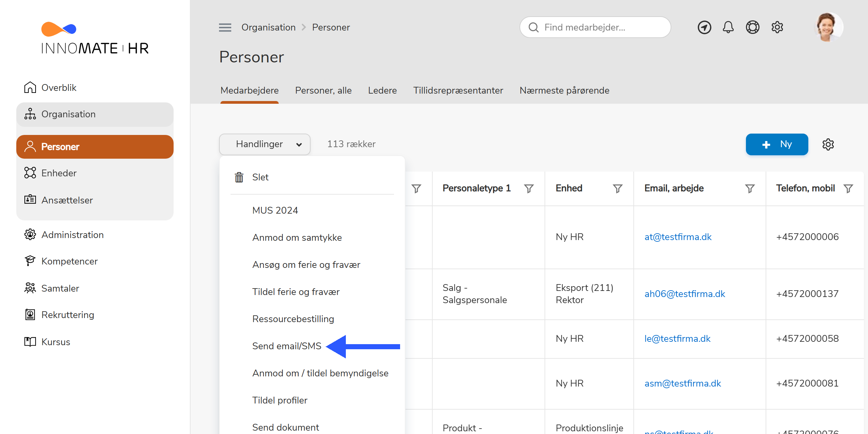Image resolution: width=868 pixels, height=434 pixels.
Task: Open table settings gear next to Ny
Action: tap(828, 144)
